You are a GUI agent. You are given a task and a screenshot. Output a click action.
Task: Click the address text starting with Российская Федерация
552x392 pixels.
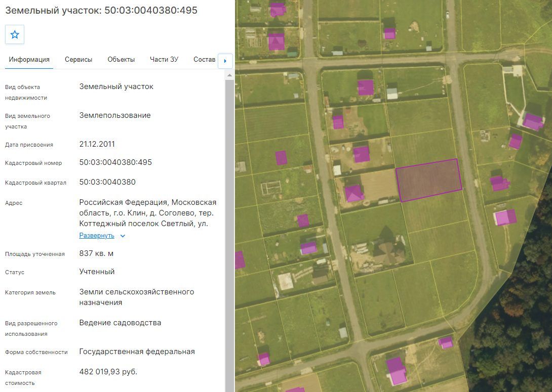coord(148,213)
